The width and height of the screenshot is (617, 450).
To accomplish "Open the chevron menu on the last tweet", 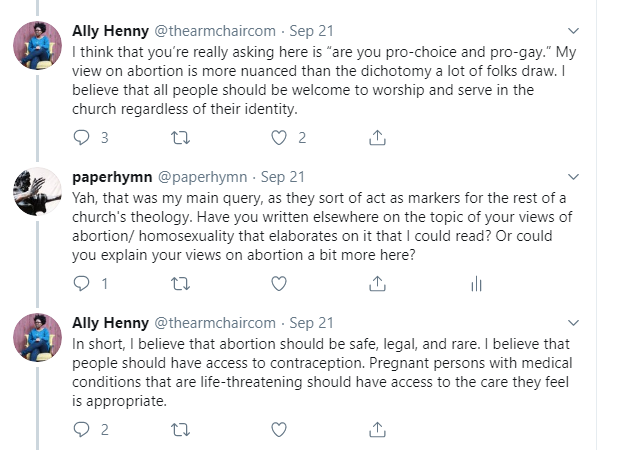I will coord(572,322).
